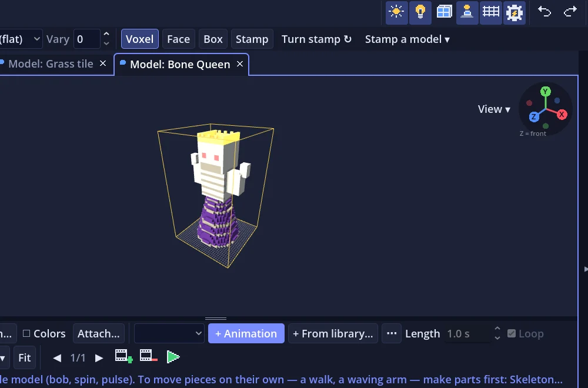
Task: Click the Vary number input field
Action: point(86,39)
